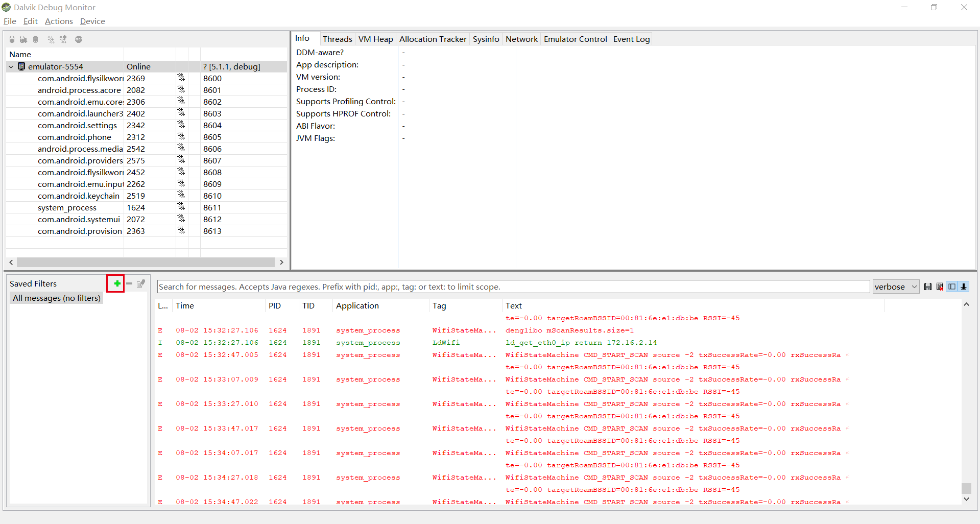
Task: Clear the log with the red-X icon
Action: coord(940,287)
